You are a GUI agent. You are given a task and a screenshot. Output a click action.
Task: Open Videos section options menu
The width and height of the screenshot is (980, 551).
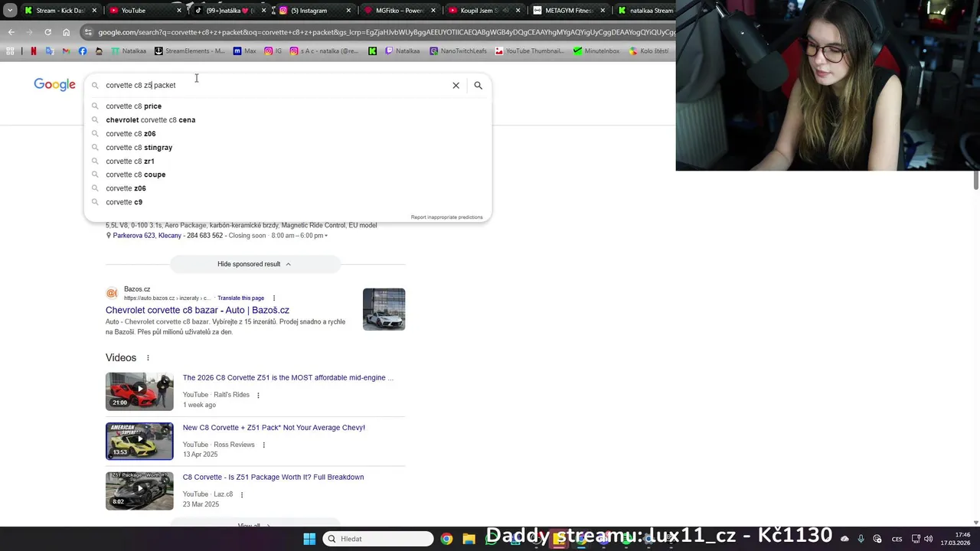[x=148, y=358]
